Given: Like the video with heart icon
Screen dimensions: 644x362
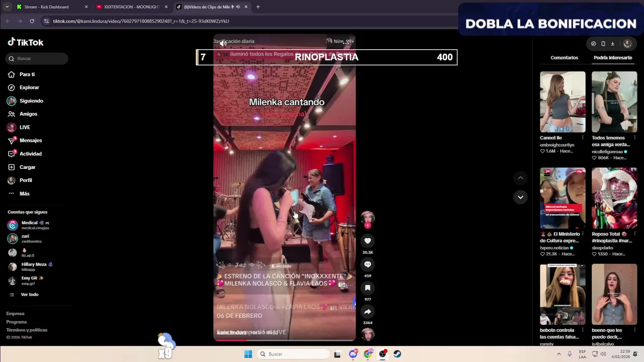Looking at the screenshot, I should point(368,241).
